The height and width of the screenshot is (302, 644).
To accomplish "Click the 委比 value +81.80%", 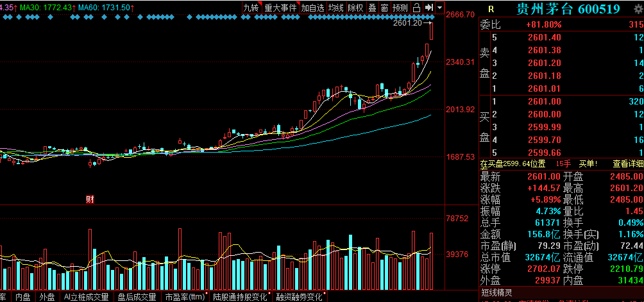I will 543,24.
